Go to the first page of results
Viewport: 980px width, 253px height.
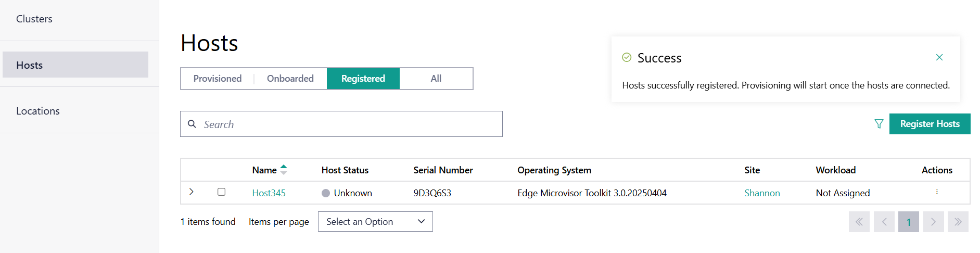pyautogui.click(x=859, y=222)
